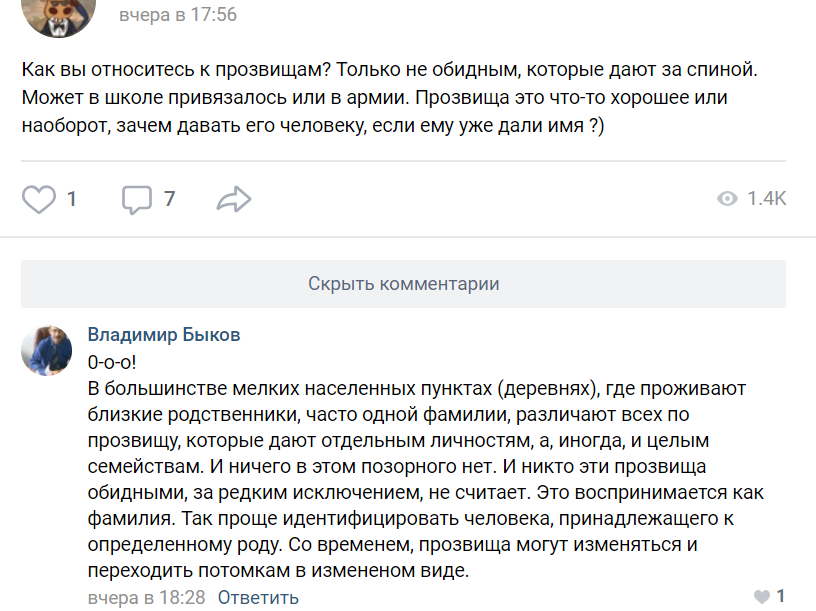Click the post's last line ending "дали имя ?)"

point(312,129)
